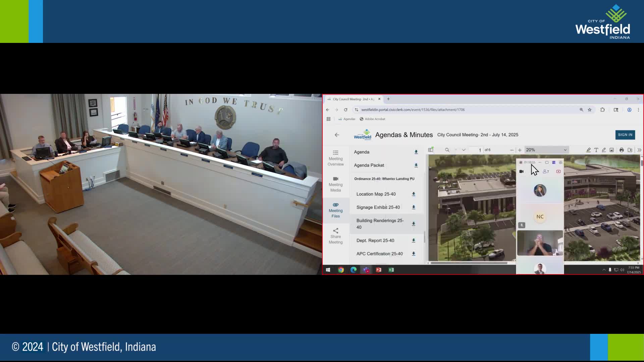Click the PDF search magnifier icon

pos(447,150)
